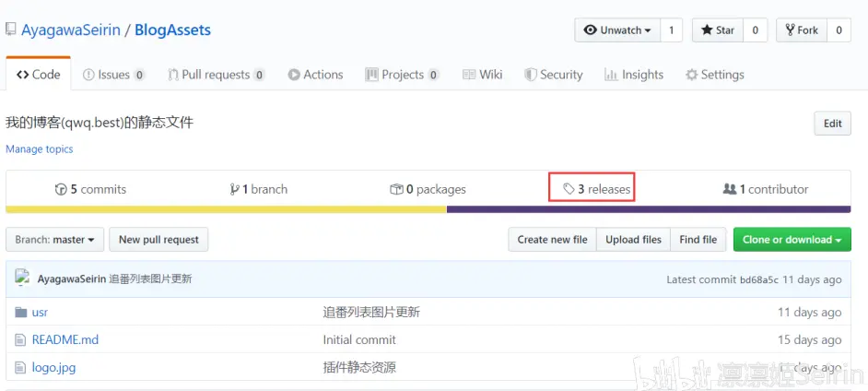Screen dimensions: 868x391
Task: Star the BlogAssets repository
Action: (718, 30)
